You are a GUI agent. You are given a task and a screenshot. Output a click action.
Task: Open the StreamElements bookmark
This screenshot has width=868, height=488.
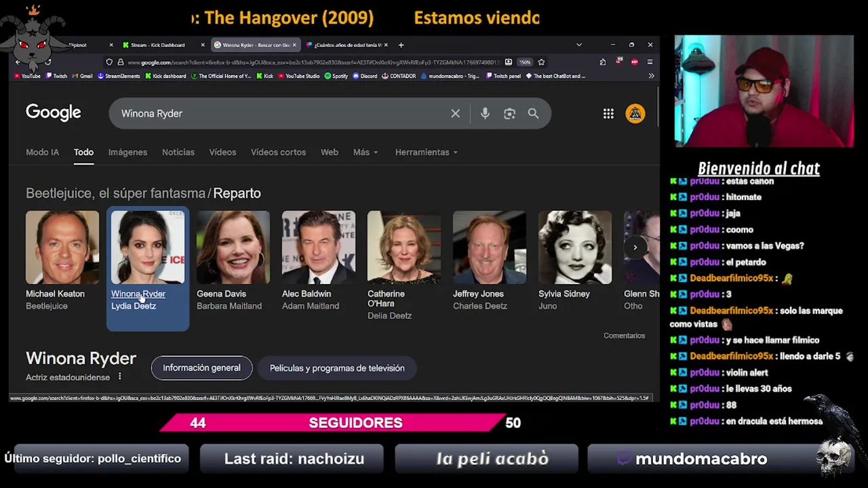pyautogui.click(x=119, y=76)
